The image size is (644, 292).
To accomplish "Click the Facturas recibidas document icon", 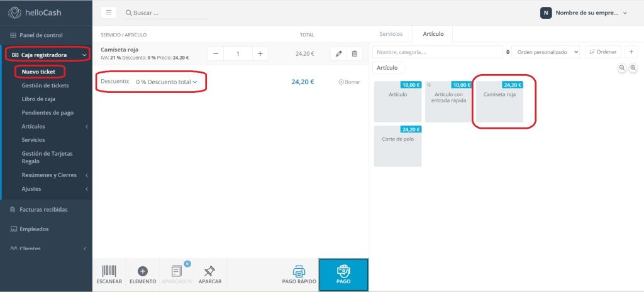I will pyautogui.click(x=13, y=209).
